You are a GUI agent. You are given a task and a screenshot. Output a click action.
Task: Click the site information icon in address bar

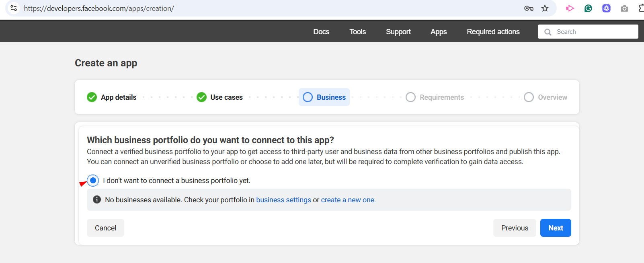[x=14, y=8]
